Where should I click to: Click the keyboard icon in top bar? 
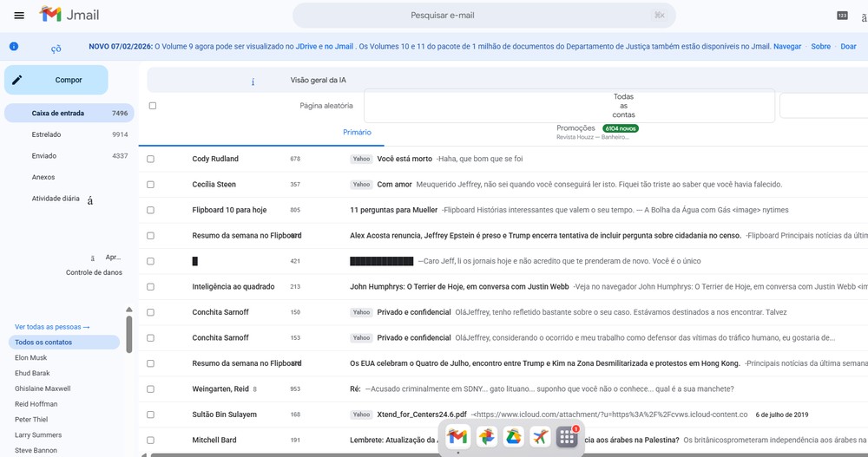842,16
